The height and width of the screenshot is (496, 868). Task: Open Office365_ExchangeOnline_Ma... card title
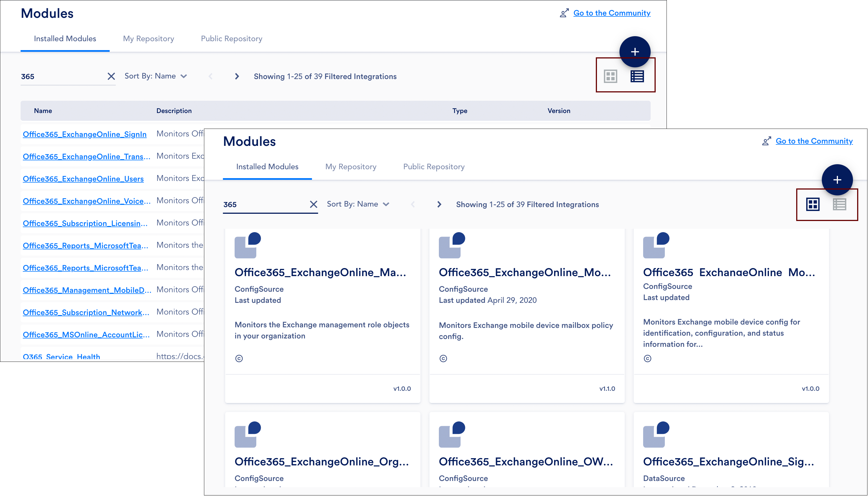click(320, 272)
